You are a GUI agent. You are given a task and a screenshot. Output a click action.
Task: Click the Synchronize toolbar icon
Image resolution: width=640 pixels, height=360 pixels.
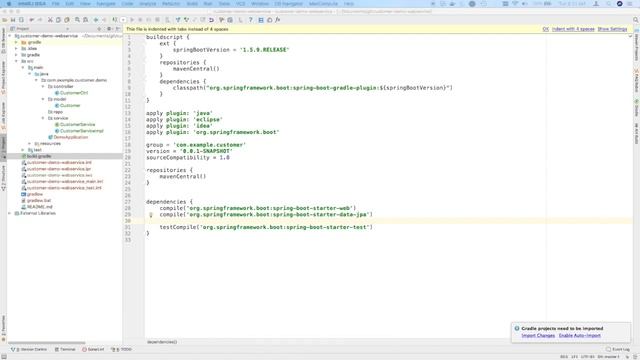coord(21,20)
